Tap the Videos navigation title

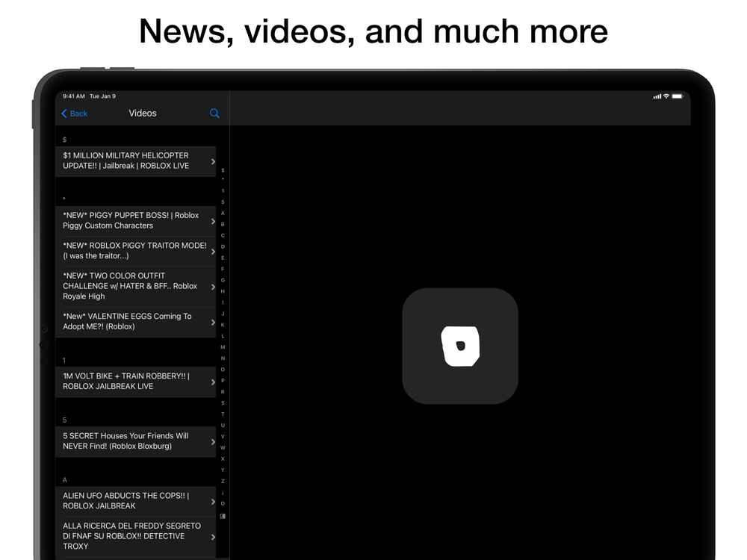143,113
